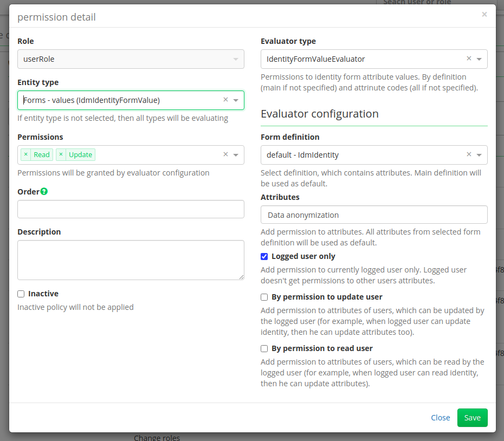Open the Evaluator type dropdown arrow
Screen dimensions: 504x441
click(479, 59)
